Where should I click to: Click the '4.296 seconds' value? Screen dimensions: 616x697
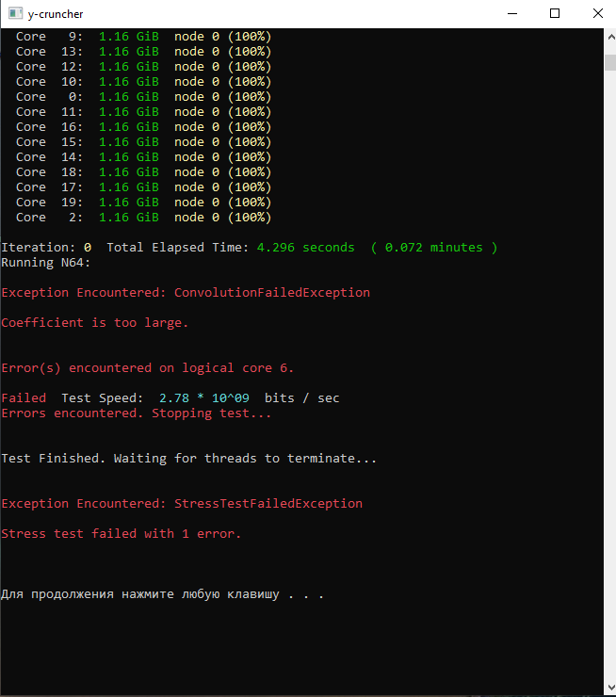pos(306,248)
